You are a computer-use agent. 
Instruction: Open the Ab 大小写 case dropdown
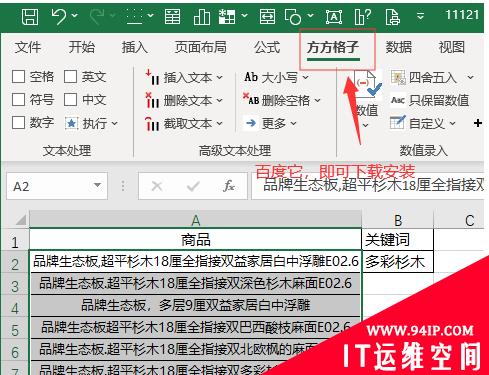click(276, 78)
